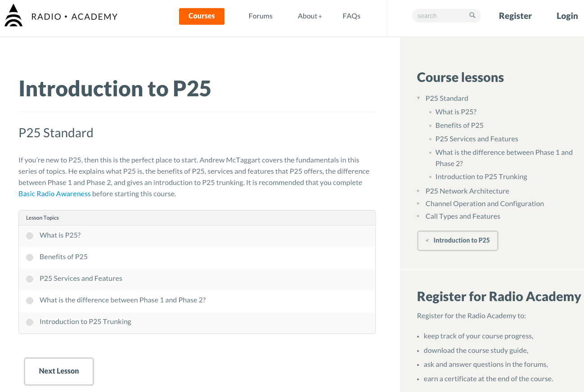
Task: Open the Basic Radio Awareness course link
Action: tap(54, 194)
